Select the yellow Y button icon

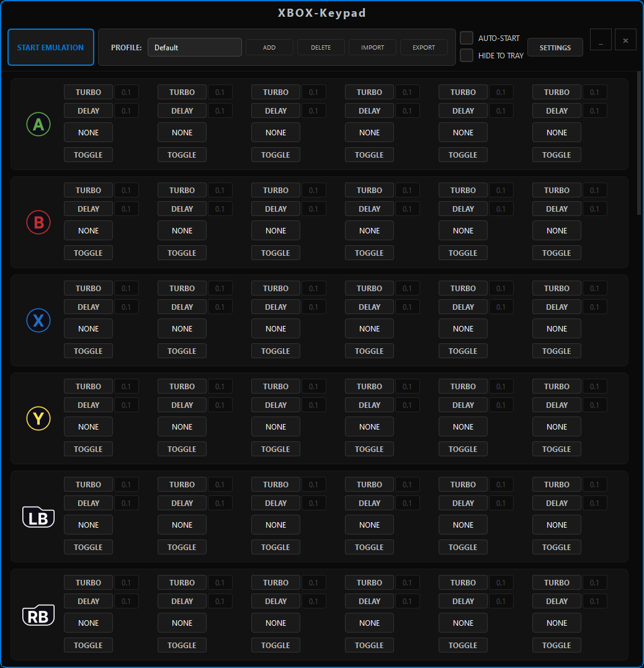click(37, 418)
